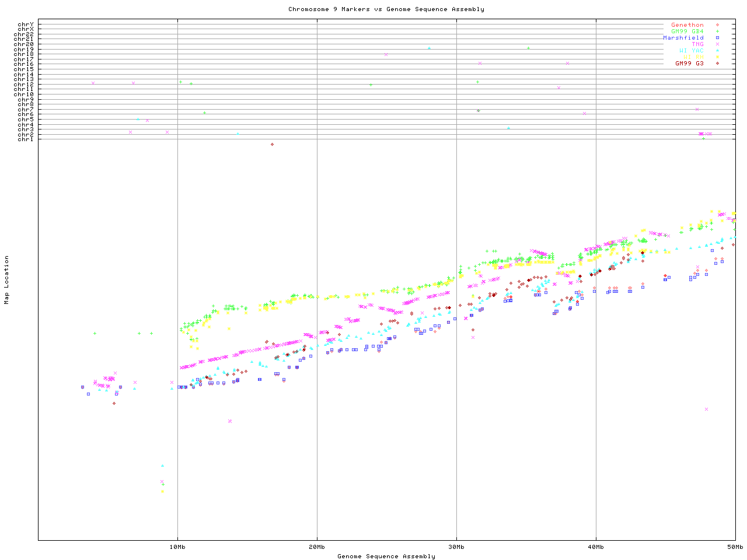The image size is (747, 560).
Task: Click the chr1 label on the y-axis
Action: point(26,139)
